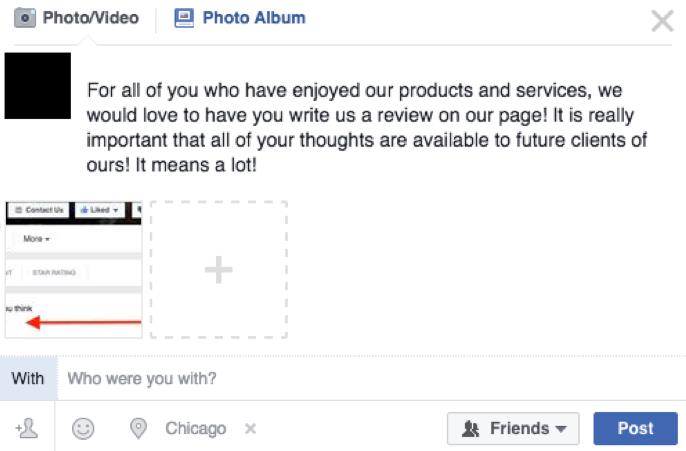
Task: Add another photo with the plus box
Action: 219,270
